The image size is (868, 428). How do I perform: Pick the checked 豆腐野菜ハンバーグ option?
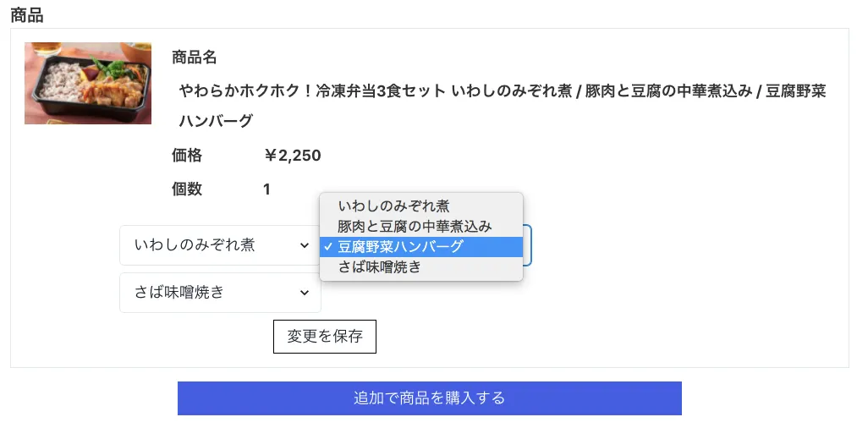tap(401, 247)
